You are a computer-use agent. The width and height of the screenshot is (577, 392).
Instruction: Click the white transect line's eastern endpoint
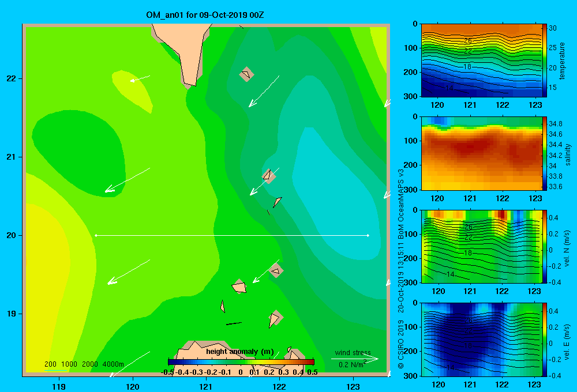[x=368, y=235]
